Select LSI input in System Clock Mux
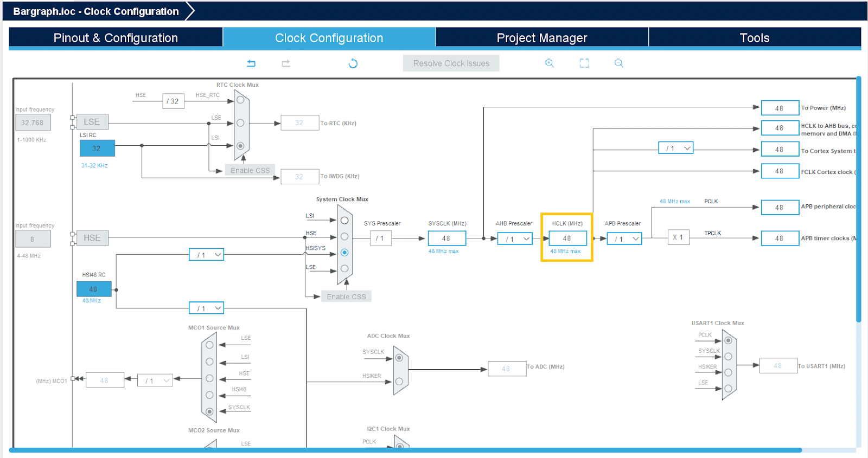The width and height of the screenshot is (868, 458). point(344,221)
